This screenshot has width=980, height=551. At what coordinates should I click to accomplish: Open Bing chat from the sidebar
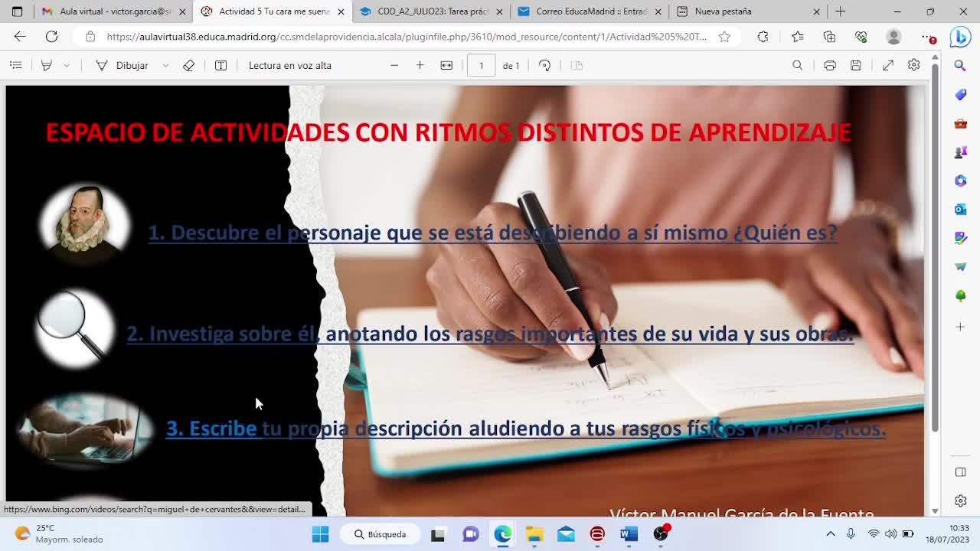point(960,37)
